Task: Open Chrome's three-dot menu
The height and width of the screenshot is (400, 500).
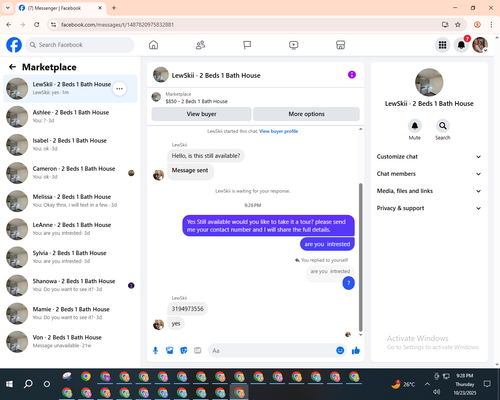Action: point(491,25)
